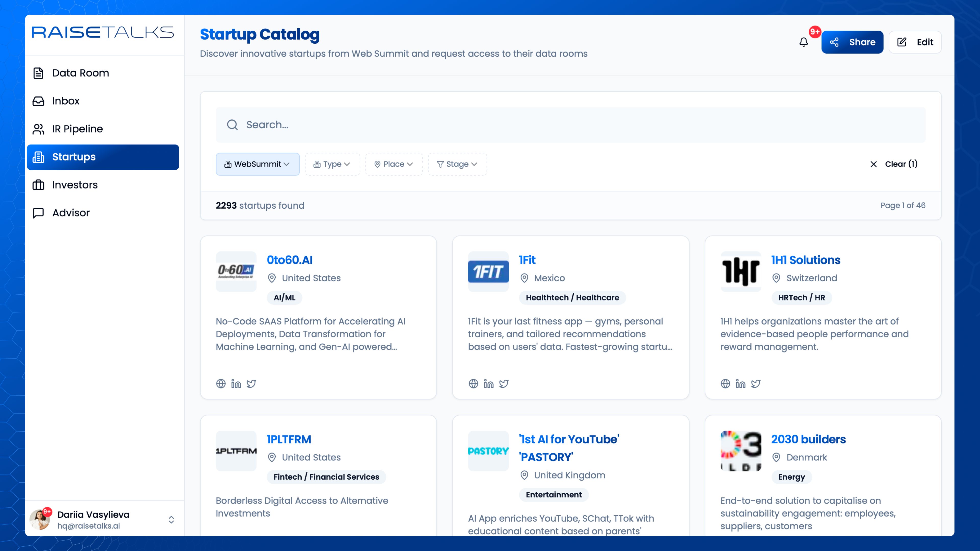
Task: Open 1Fit website globe icon
Action: tap(473, 384)
